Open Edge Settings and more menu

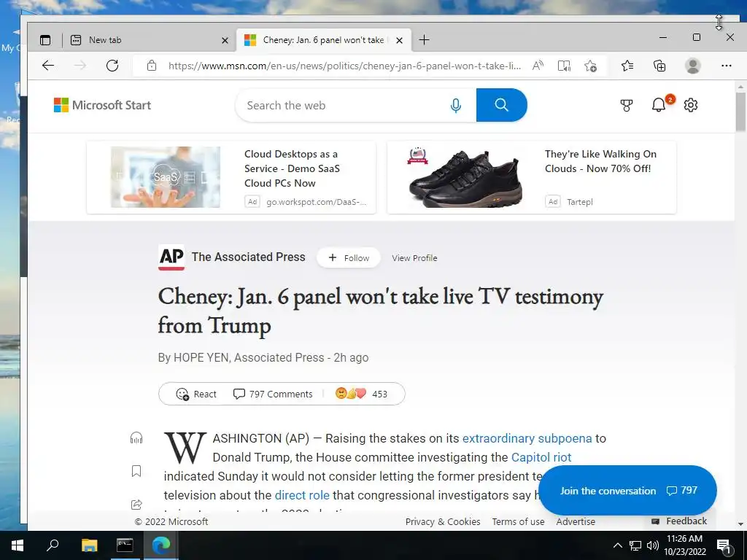[x=726, y=66]
